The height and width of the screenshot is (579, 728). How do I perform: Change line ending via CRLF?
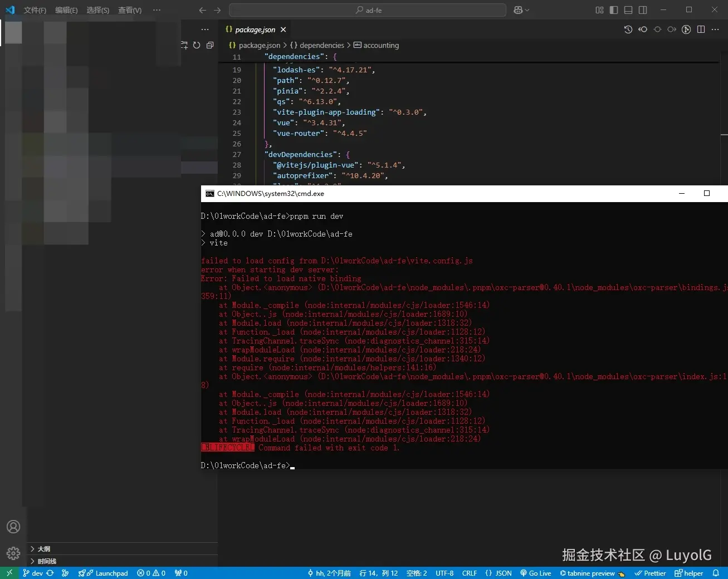(470, 573)
